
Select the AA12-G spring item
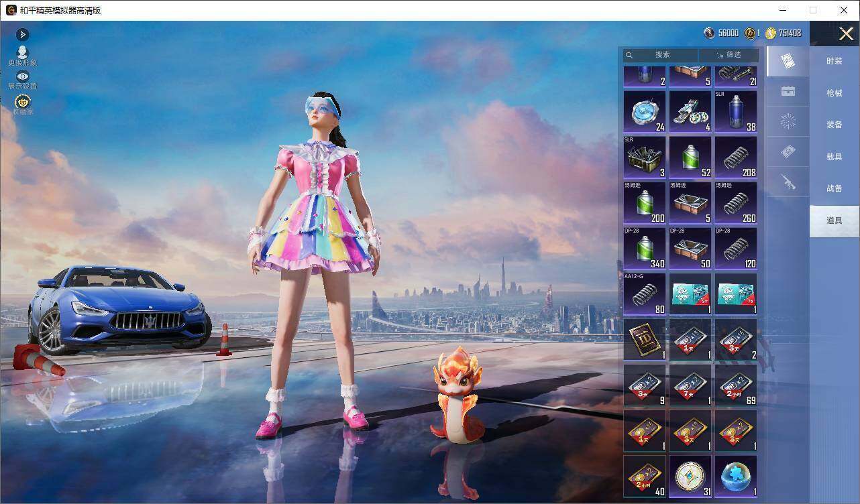pos(645,294)
